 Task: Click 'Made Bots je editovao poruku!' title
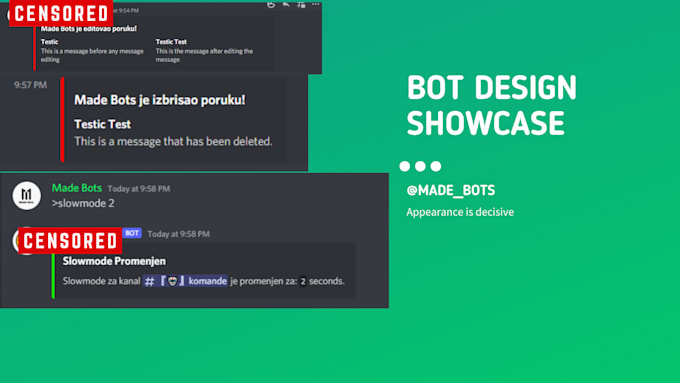(x=89, y=29)
